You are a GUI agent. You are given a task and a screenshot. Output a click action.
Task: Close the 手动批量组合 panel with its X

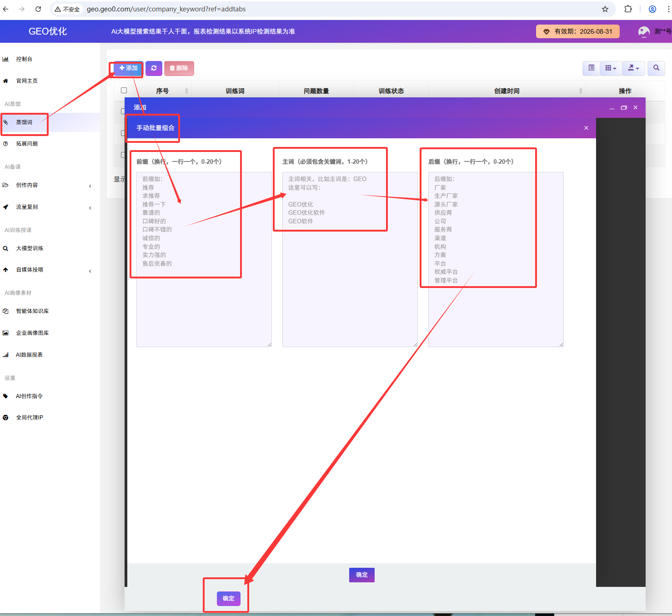[586, 128]
